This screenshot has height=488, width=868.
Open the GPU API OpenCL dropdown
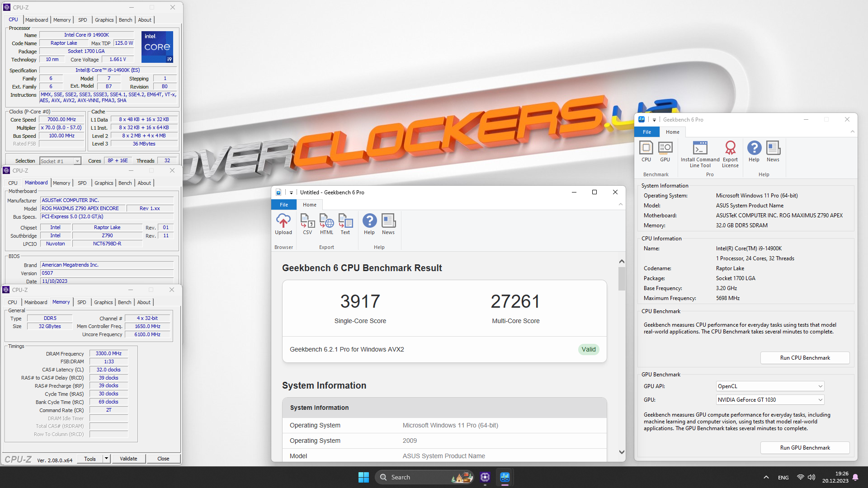[x=770, y=386]
